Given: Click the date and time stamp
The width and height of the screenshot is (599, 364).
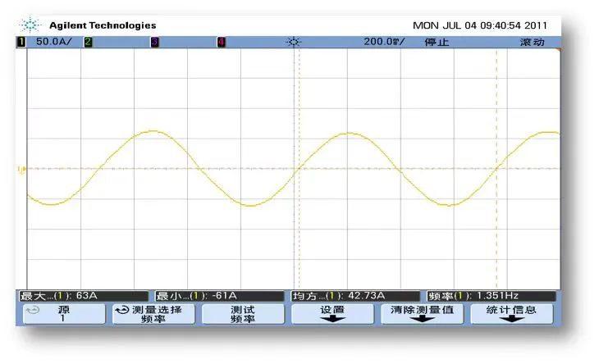Looking at the screenshot, I should pyautogui.click(x=480, y=25).
